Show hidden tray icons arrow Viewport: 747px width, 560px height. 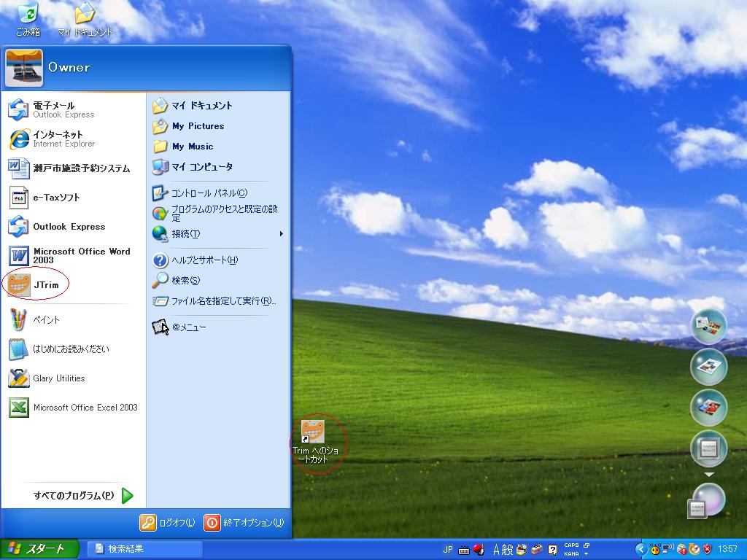641,550
